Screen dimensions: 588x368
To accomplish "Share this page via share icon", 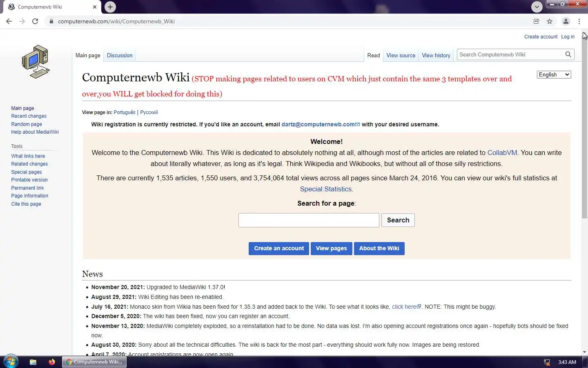I will point(537,21).
